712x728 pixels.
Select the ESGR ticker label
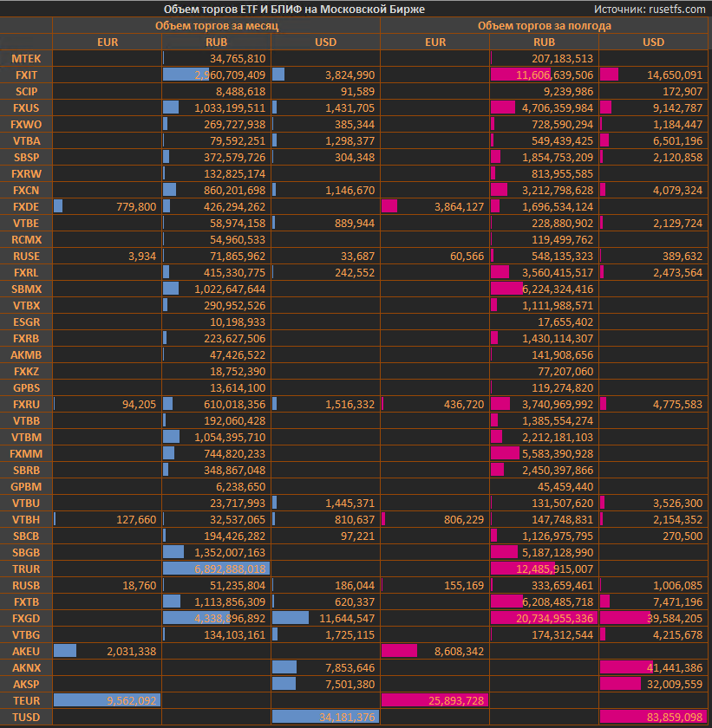[x=26, y=322]
